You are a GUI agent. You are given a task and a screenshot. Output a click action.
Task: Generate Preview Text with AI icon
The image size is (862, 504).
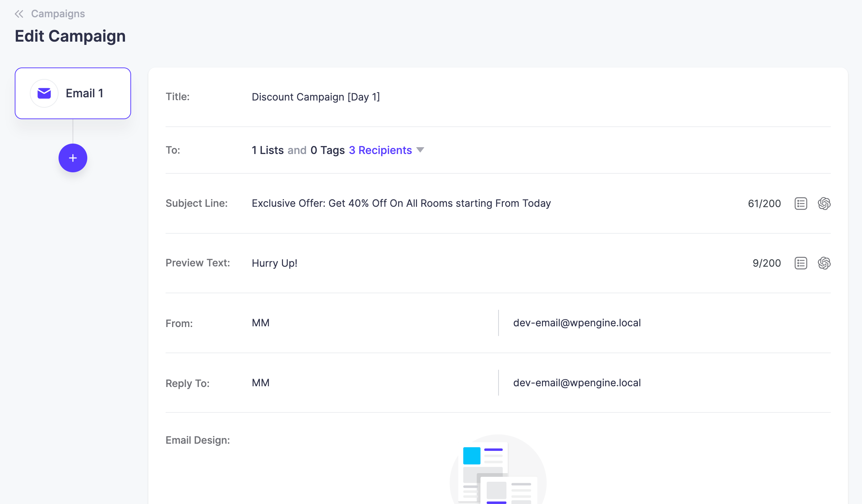click(824, 263)
